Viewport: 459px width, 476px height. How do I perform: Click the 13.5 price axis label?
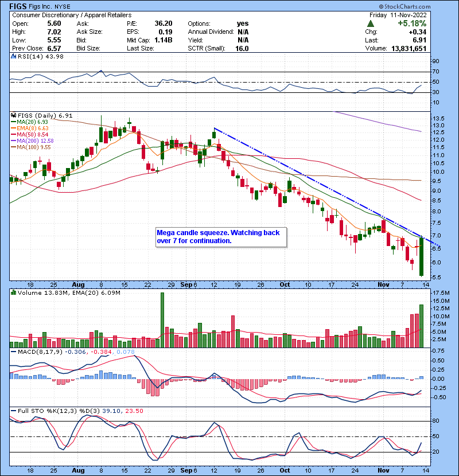[x=438, y=118]
